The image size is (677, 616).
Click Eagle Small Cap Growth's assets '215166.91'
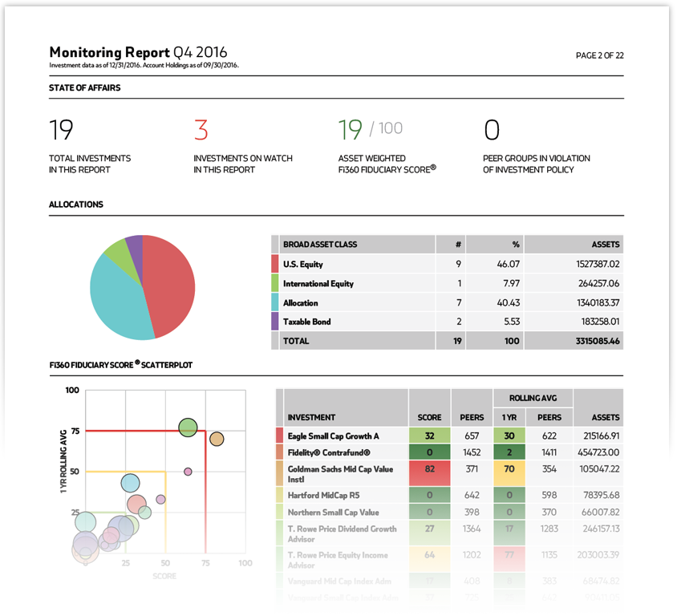[x=602, y=436]
